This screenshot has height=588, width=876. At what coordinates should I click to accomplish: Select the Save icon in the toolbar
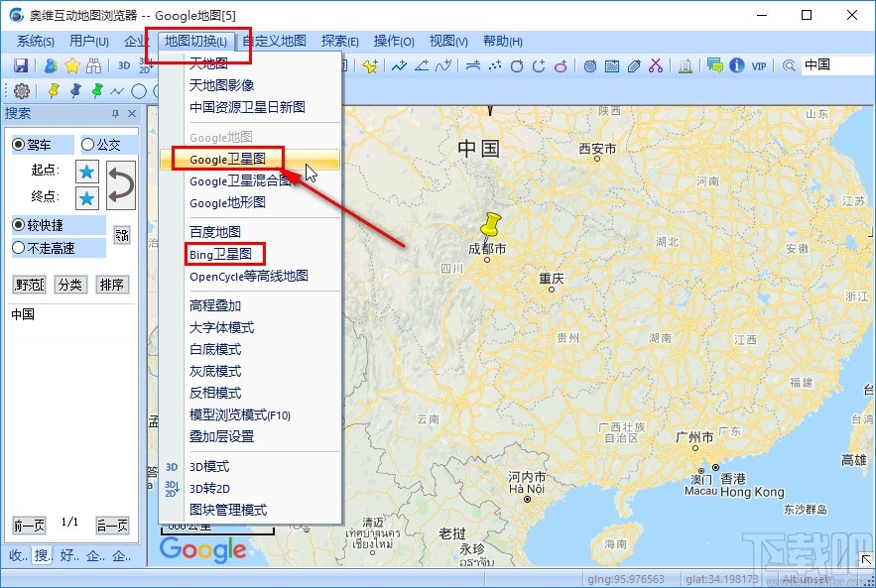pos(21,65)
